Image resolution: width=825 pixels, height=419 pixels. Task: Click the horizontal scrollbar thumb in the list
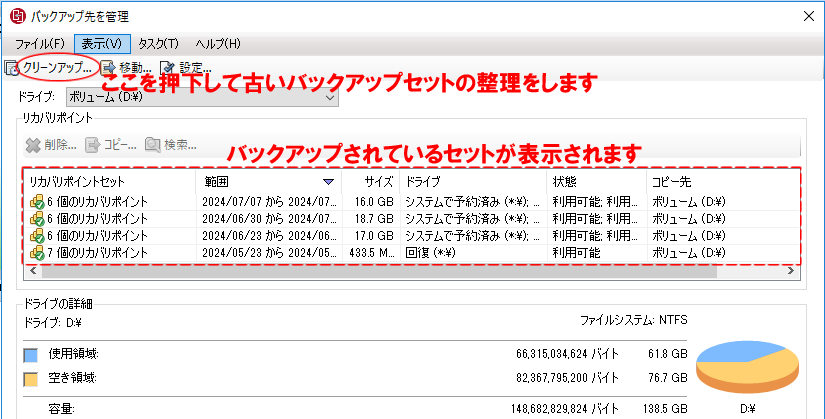click(379, 271)
